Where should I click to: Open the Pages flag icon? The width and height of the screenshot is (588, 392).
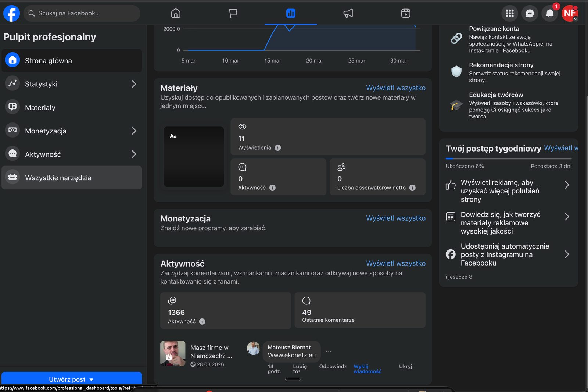233,13
